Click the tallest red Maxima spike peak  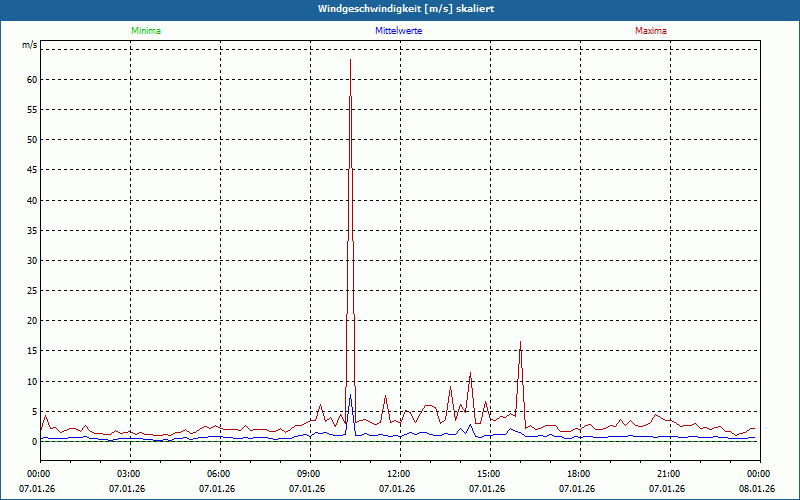351,60
